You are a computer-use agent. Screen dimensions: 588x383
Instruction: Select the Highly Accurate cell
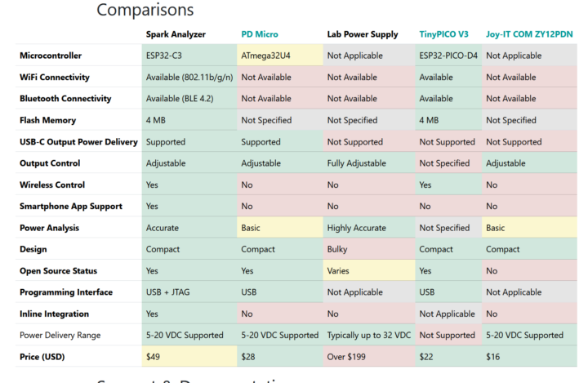(x=369, y=228)
